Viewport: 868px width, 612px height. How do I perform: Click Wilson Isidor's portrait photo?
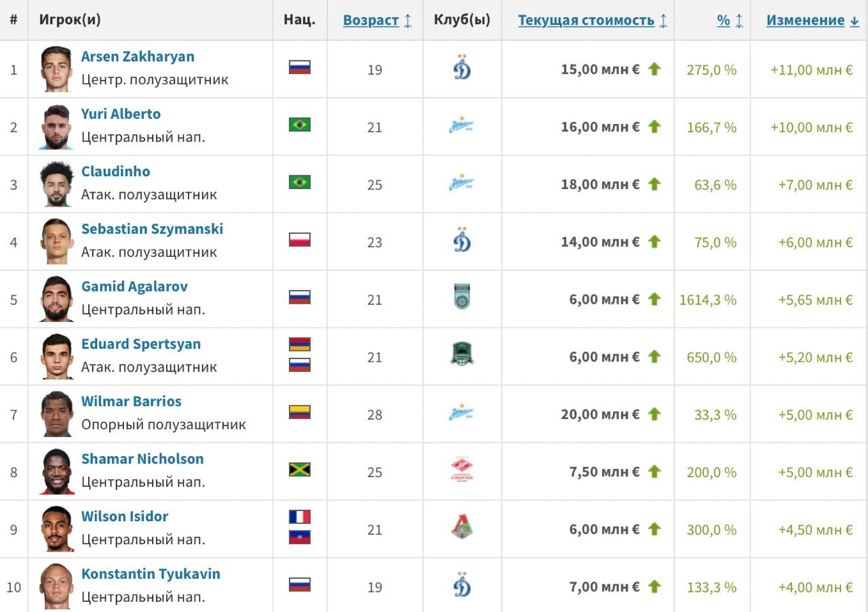point(56,529)
